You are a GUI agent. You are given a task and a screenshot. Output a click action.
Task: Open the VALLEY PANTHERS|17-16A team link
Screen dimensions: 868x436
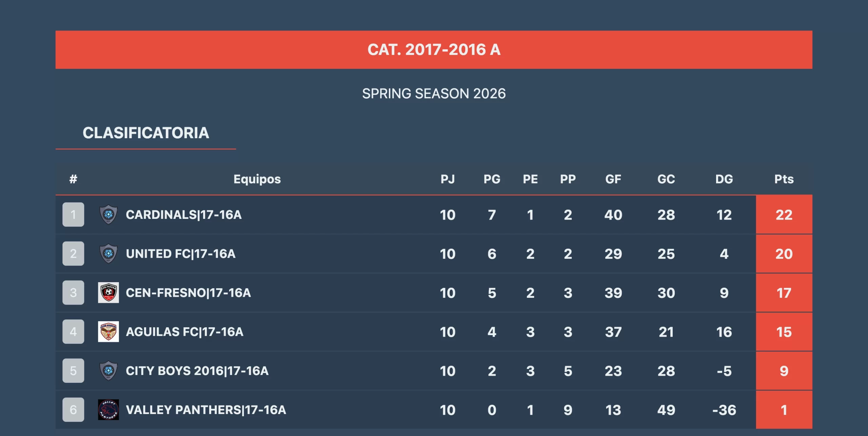pyautogui.click(x=206, y=410)
